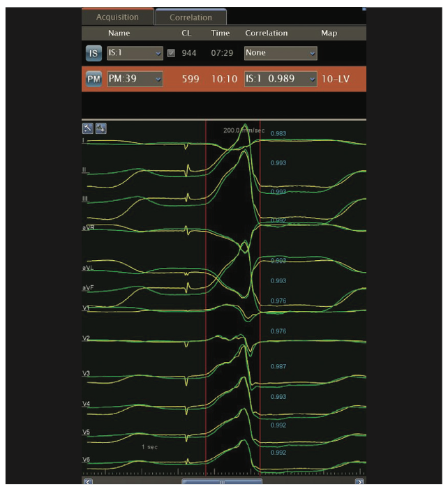Click the 599 cycle length value

click(191, 79)
